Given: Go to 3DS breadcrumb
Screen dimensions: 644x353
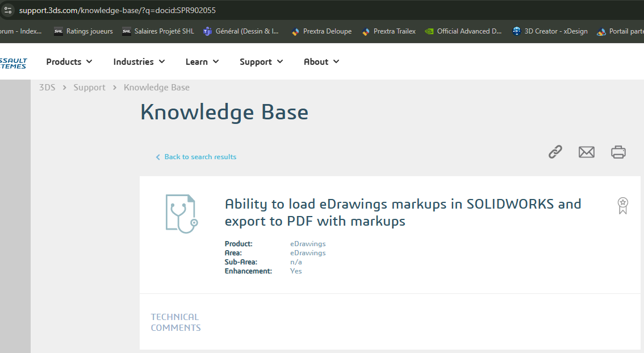Looking at the screenshot, I should coord(47,87).
